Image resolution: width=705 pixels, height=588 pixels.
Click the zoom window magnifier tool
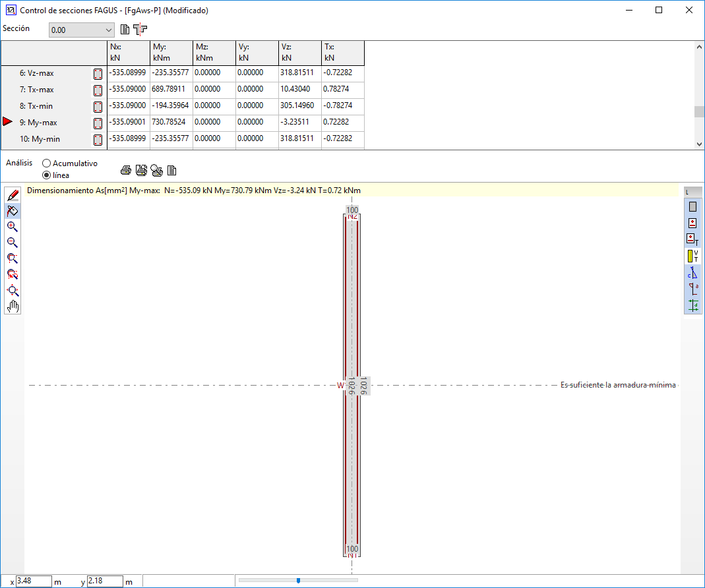pyautogui.click(x=13, y=258)
